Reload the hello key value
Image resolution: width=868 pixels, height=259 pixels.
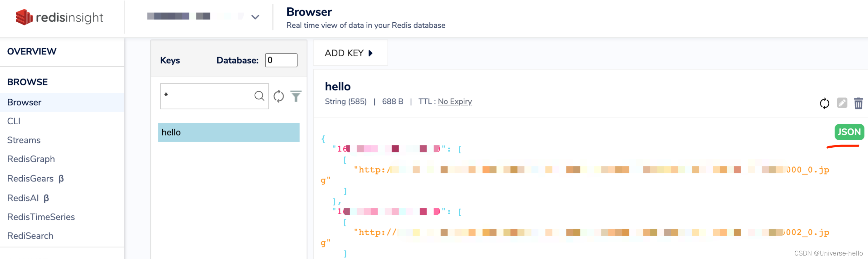pyautogui.click(x=824, y=103)
